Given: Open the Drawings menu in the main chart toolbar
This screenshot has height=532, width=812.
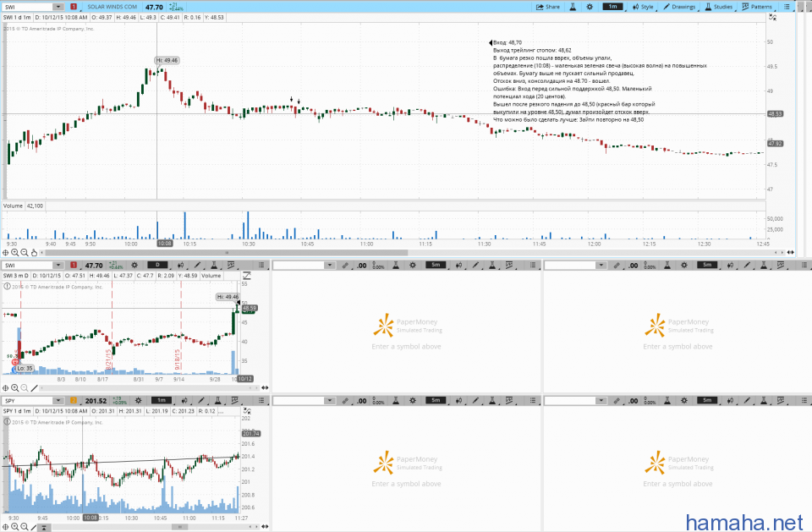Looking at the screenshot, I should pyautogui.click(x=679, y=7).
